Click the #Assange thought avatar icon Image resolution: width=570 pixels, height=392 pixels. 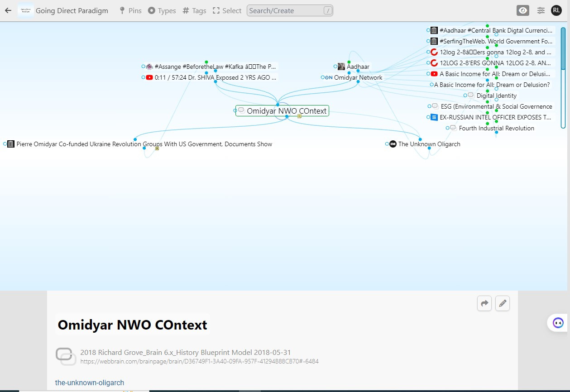[x=149, y=67]
